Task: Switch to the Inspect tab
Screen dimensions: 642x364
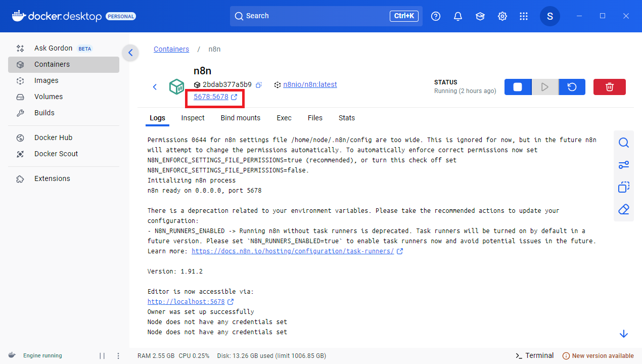Action: 193,118
